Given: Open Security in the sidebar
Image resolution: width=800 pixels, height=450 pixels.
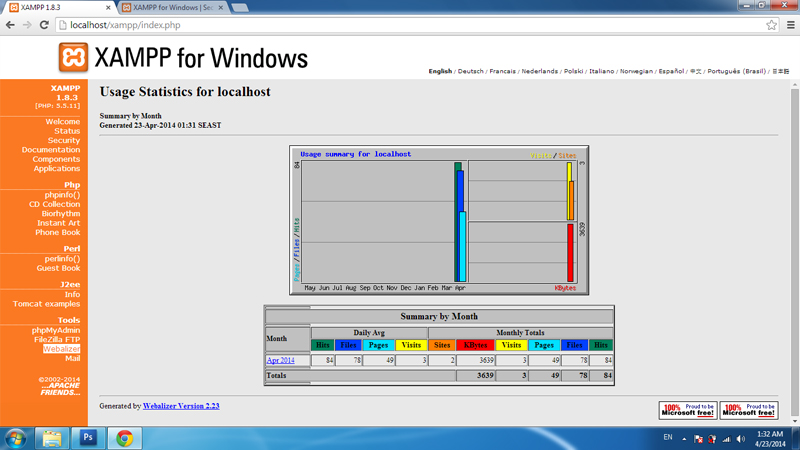Looking at the screenshot, I should [64, 140].
